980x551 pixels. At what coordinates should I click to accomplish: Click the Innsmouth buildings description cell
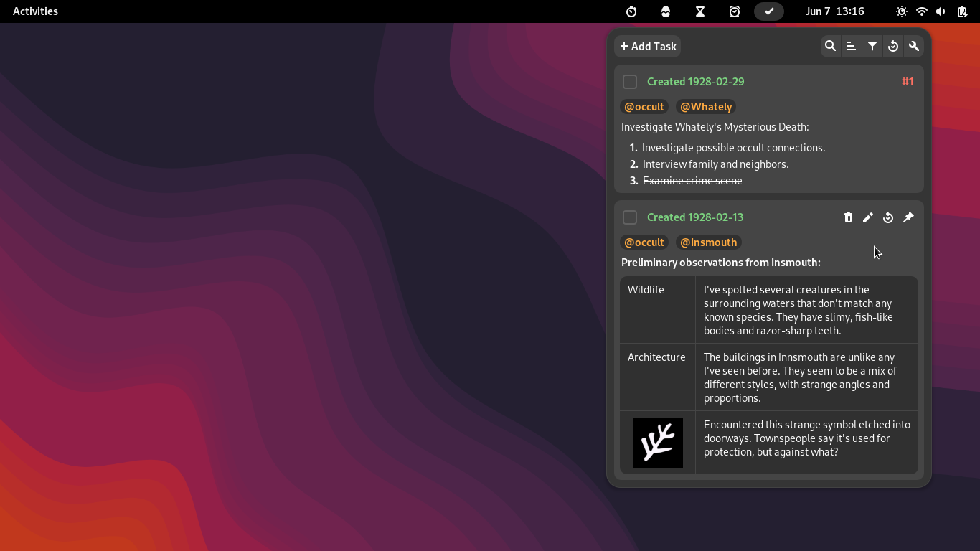pyautogui.click(x=806, y=377)
